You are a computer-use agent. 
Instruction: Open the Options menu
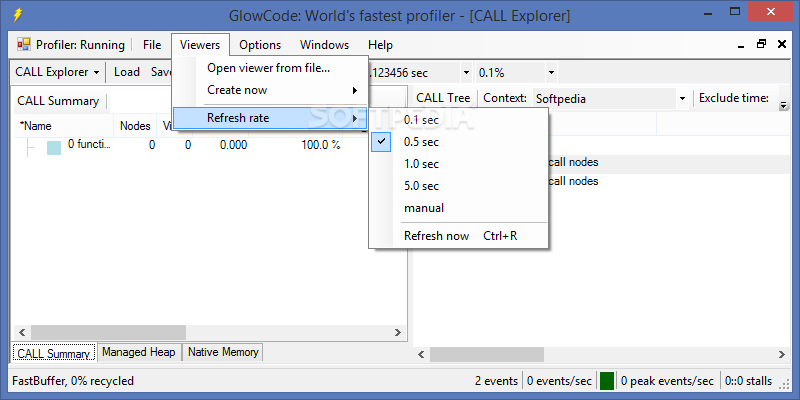pyautogui.click(x=260, y=45)
